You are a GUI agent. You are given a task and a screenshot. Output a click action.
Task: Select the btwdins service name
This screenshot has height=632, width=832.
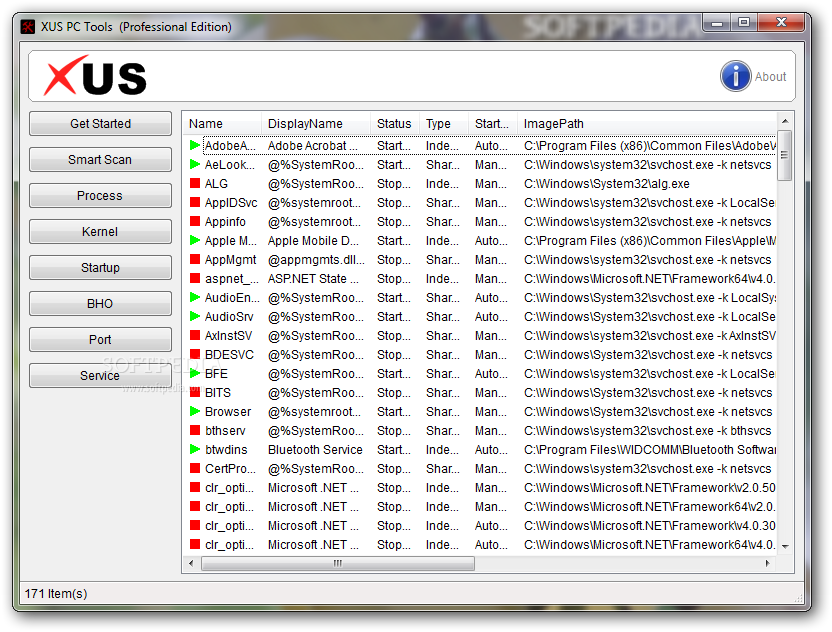226,449
